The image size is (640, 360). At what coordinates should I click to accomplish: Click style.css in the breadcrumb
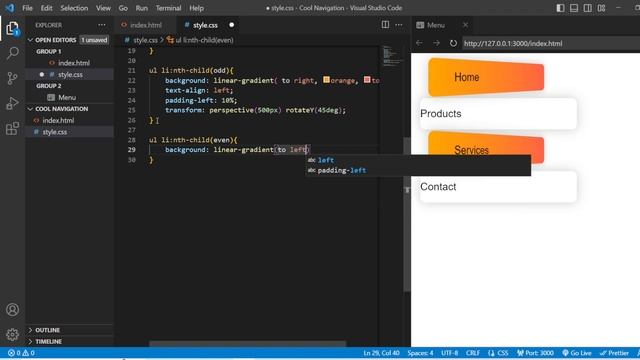pos(145,40)
